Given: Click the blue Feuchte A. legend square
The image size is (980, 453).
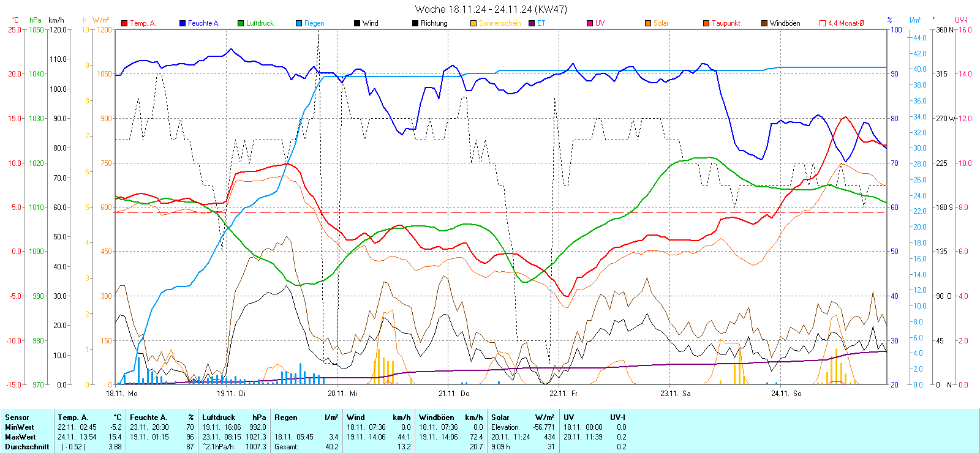Looking at the screenshot, I should (x=183, y=23).
